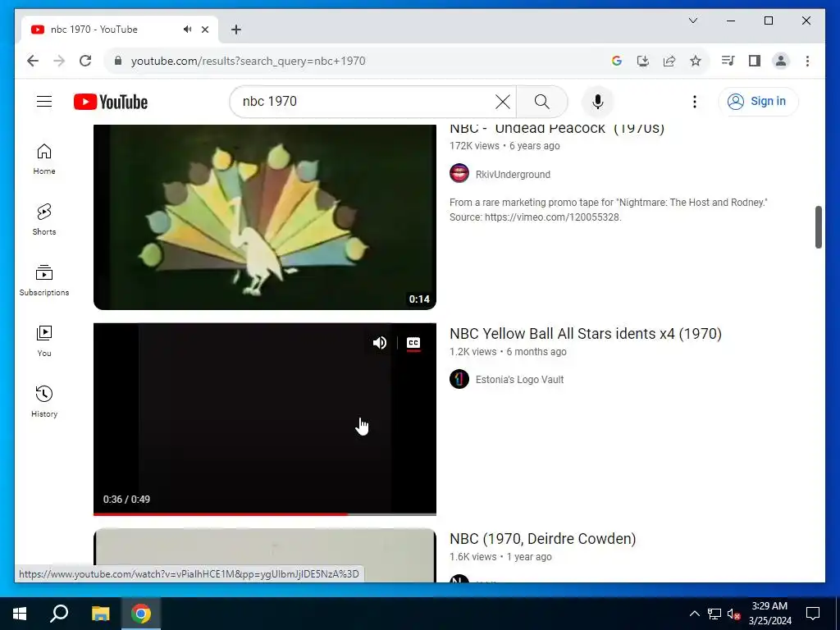
Task: Focus the address bar URL text
Action: (248, 61)
